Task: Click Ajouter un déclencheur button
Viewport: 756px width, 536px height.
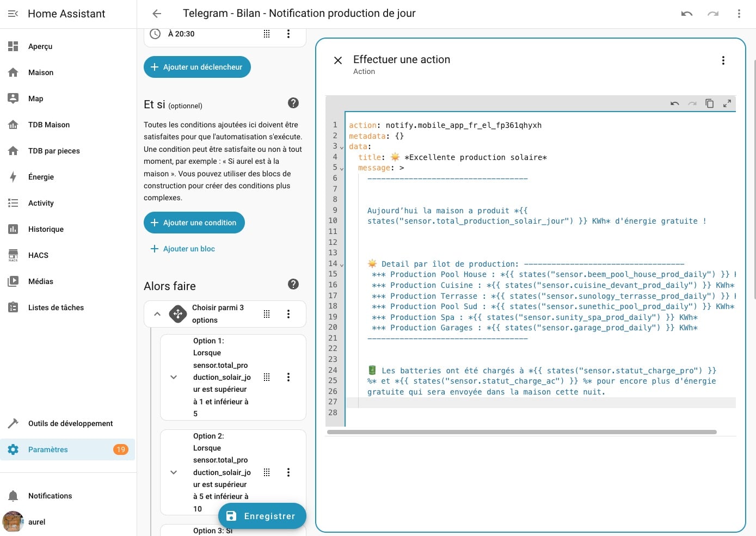Action: tap(197, 67)
